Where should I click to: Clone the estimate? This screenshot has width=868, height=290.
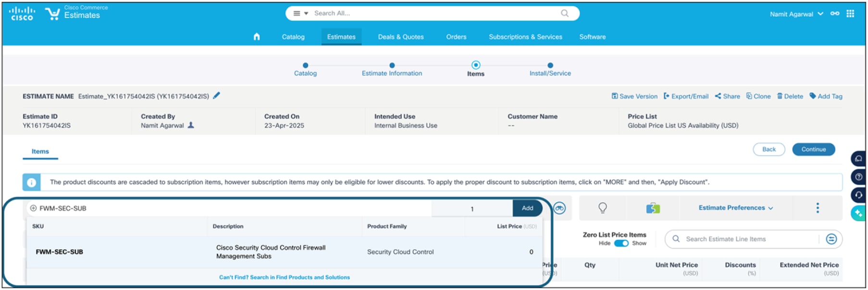(x=758, y=96)
